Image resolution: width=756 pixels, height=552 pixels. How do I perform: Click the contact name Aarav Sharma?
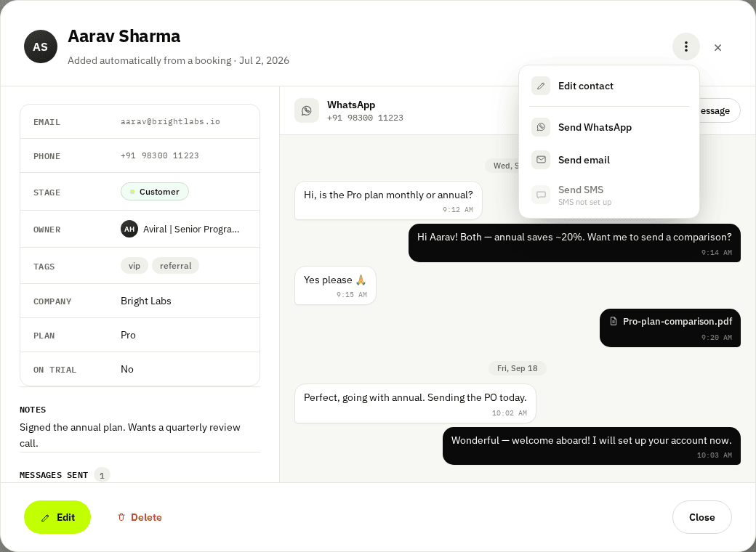124,36
